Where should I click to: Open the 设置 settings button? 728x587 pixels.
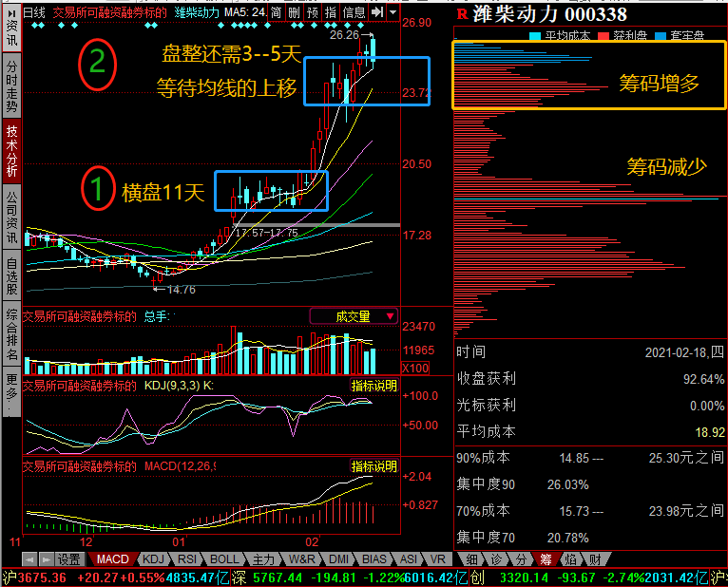coord(69,559)
